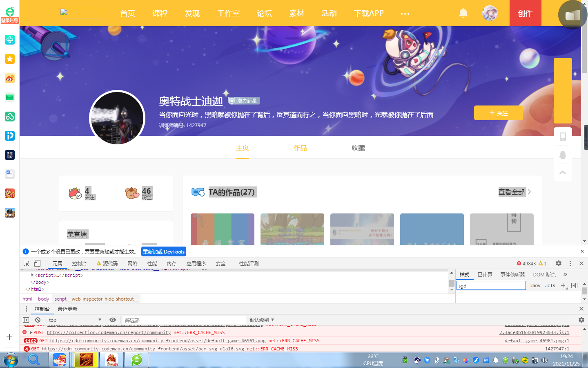The image size is (588, 368).
Task: Click the styles filter input containing sgd
Action: click(491, 285)
